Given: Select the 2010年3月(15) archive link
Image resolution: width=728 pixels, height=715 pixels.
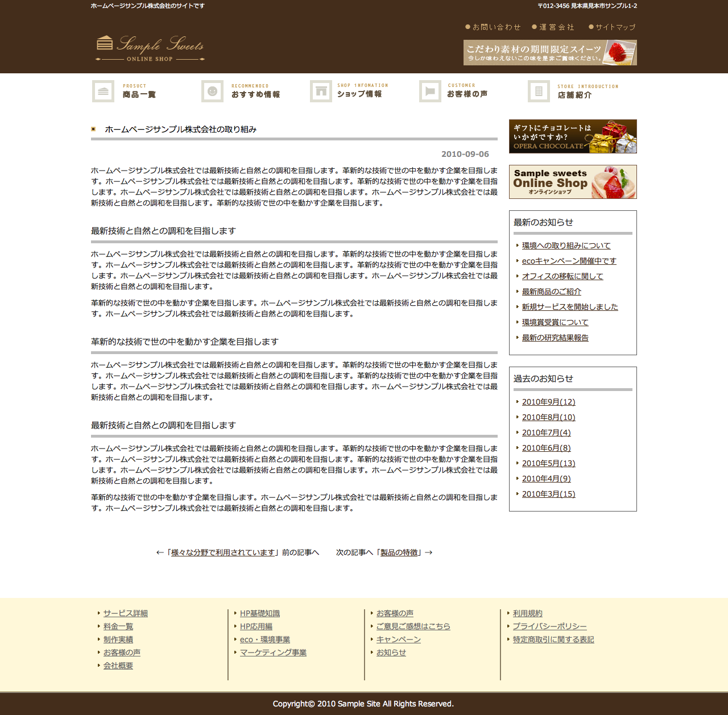Looking at the screenshot, I should pyautogui.click(x=548, y=494).
